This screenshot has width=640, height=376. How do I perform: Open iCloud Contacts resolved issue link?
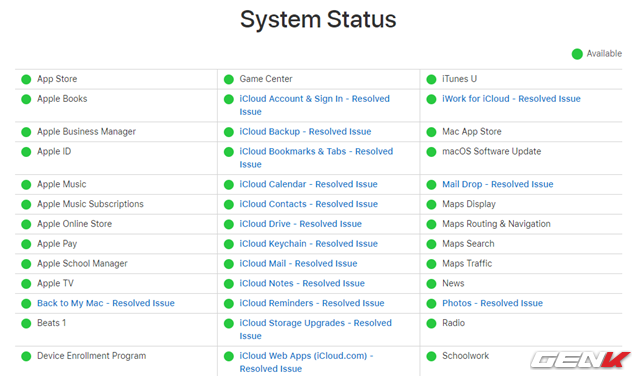(x=308, y=204)
